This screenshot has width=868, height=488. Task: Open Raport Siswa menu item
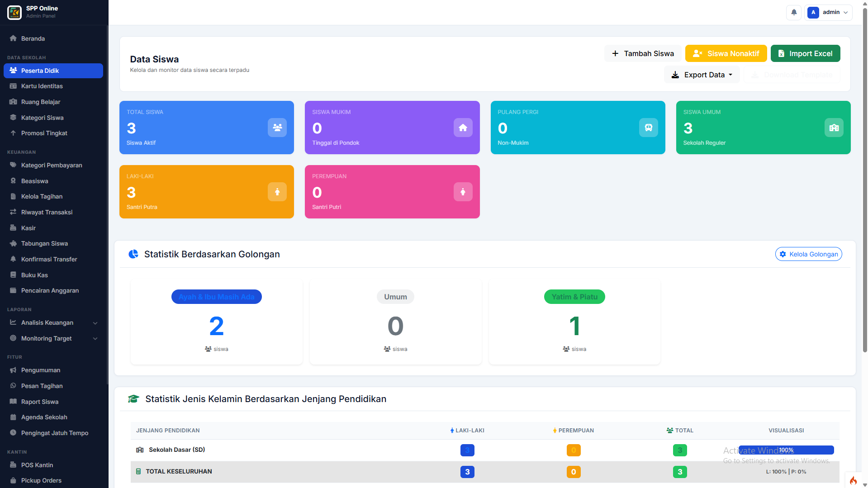[x=53, y=402]
